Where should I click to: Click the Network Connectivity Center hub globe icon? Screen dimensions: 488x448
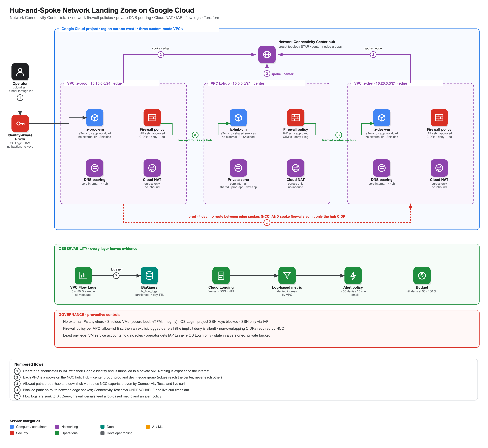pyautogui.click(x=267, y=55)
